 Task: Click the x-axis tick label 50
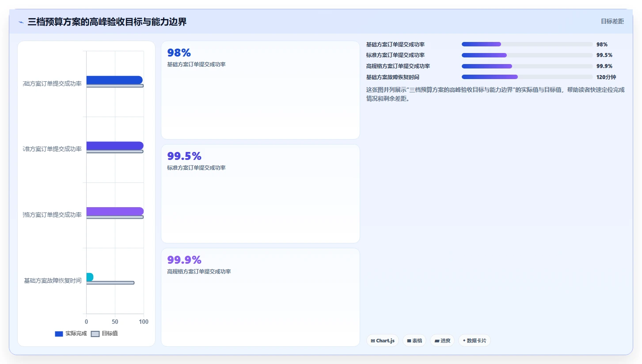tap(115, 322)
